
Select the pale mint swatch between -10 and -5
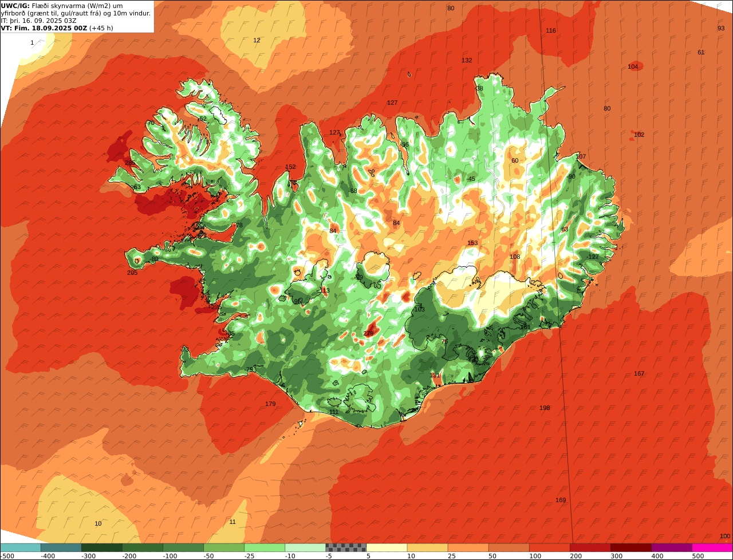tap(305, 547)
